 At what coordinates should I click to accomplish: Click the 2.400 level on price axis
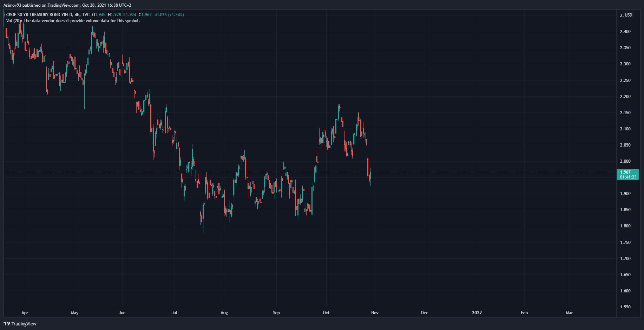(x=625, y=32)
